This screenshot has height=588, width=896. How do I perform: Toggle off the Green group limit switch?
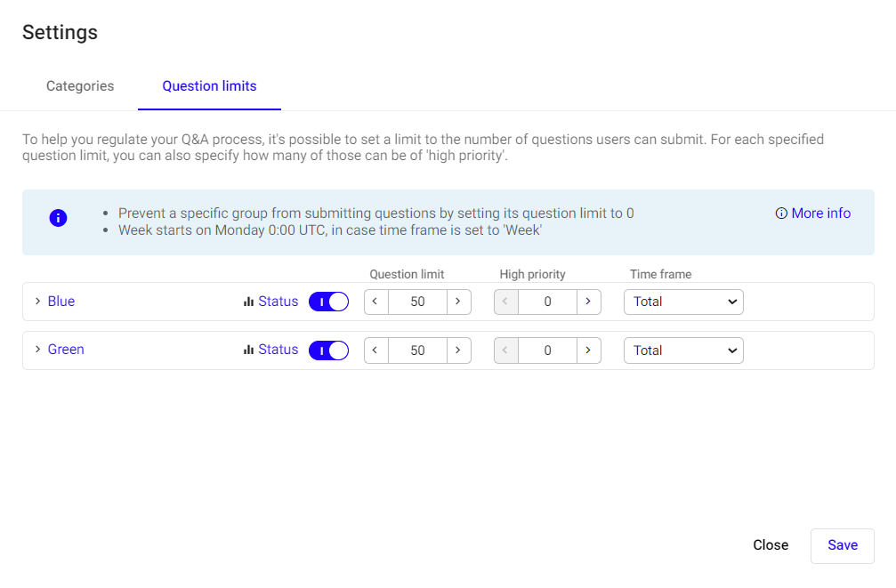(x=328, y=350)
